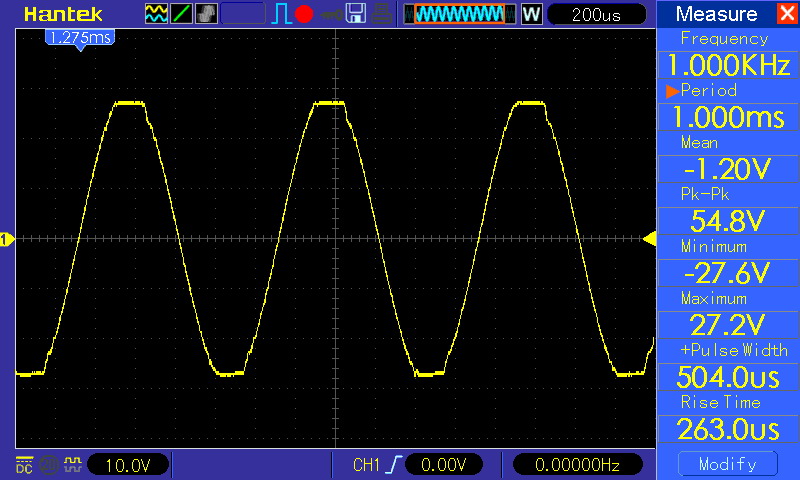Image resolution: width=800 pixels, height=480 pixels.
Task: Click the 1.275ms horizontal position marker
Action: (80, 39)
